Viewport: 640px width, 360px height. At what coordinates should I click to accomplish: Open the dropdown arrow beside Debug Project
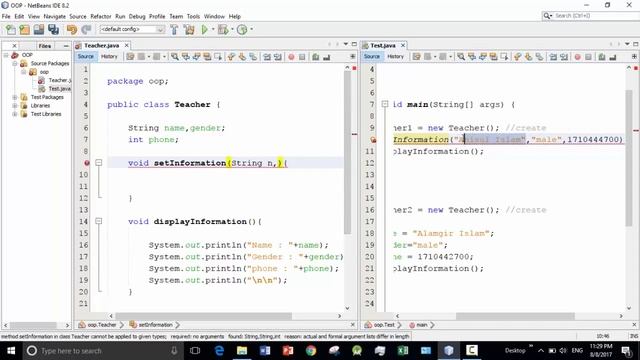click(x=232, y=29)
